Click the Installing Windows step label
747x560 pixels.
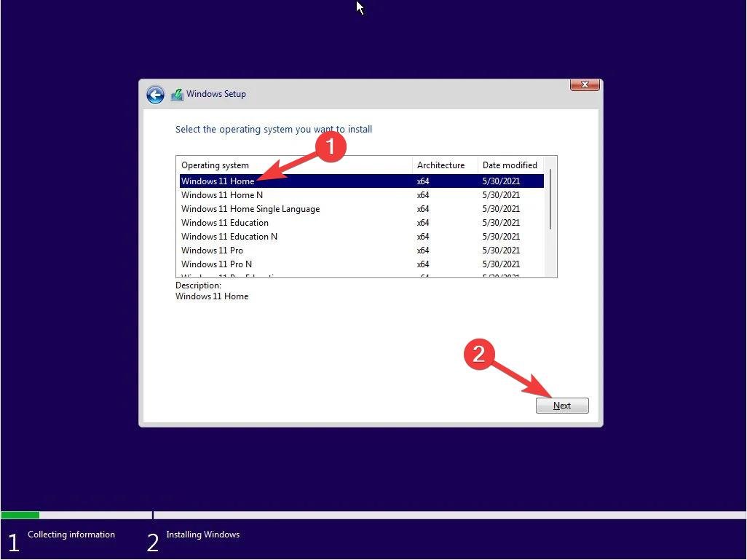[203, 534]
